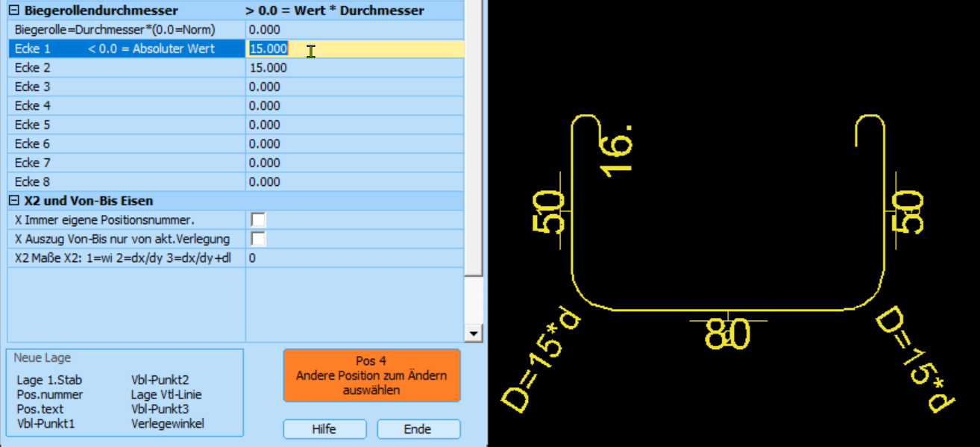Click Vbl-Punkt2 in Neue Lage panel
This screenshot has width=980, height=447.
coord(160,381)
